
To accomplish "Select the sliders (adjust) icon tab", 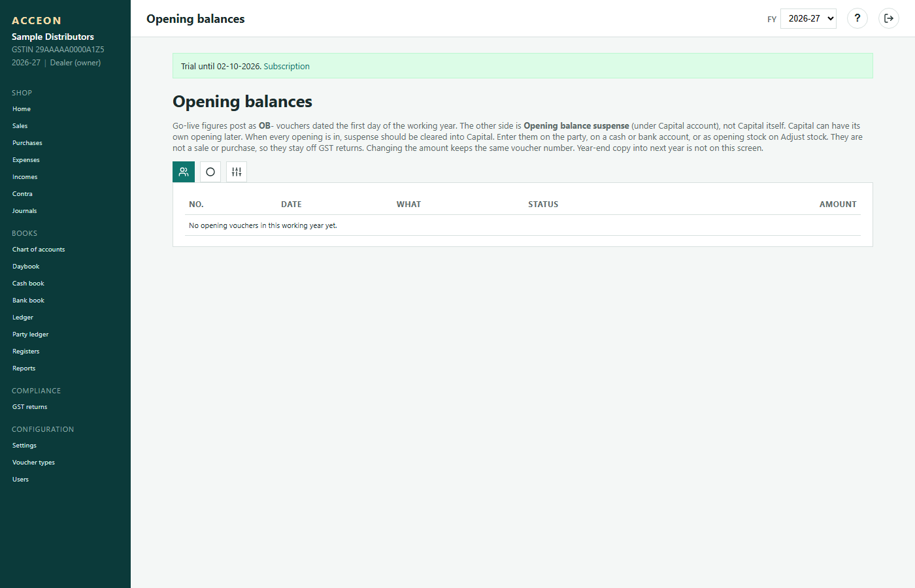I will (237, 172).
